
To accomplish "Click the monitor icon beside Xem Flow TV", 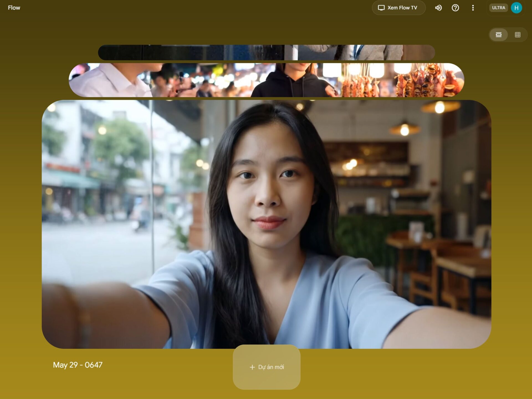I will [381, 8].
